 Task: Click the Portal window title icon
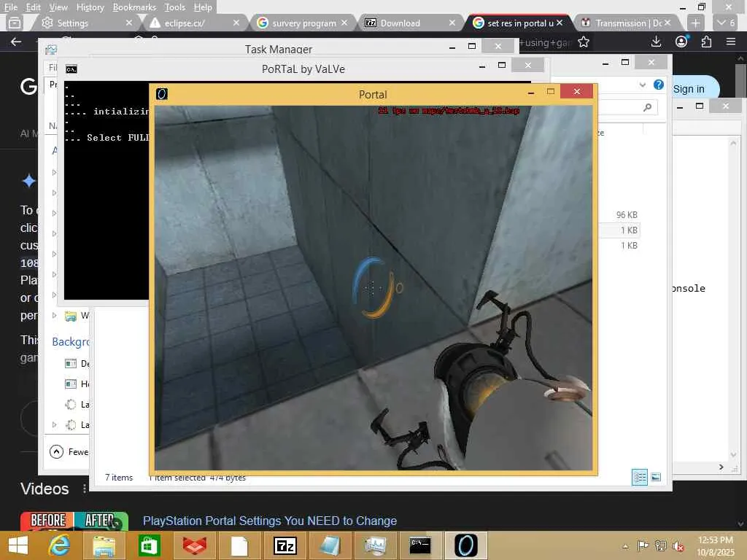click(162, 94)
